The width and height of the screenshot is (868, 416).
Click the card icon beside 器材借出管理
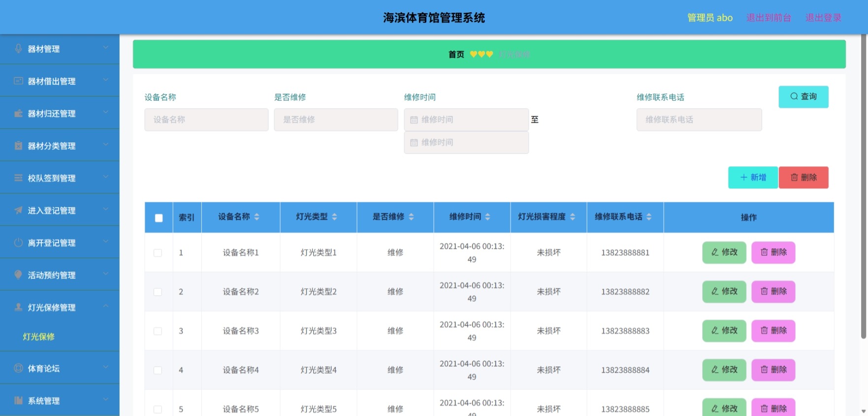(18, 81)
